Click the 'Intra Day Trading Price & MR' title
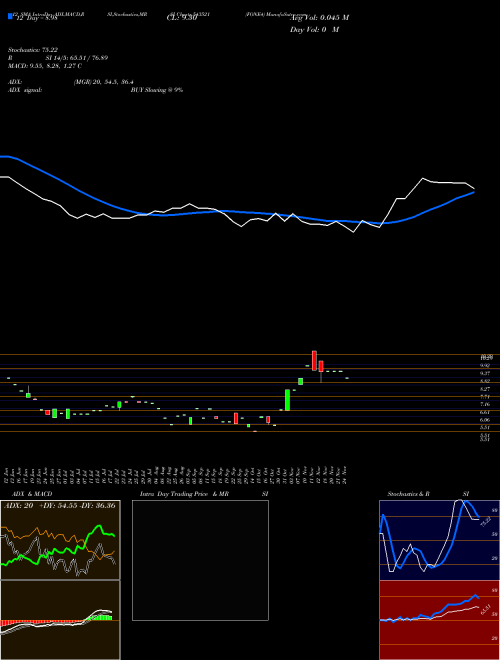 (x=184, y=494)
